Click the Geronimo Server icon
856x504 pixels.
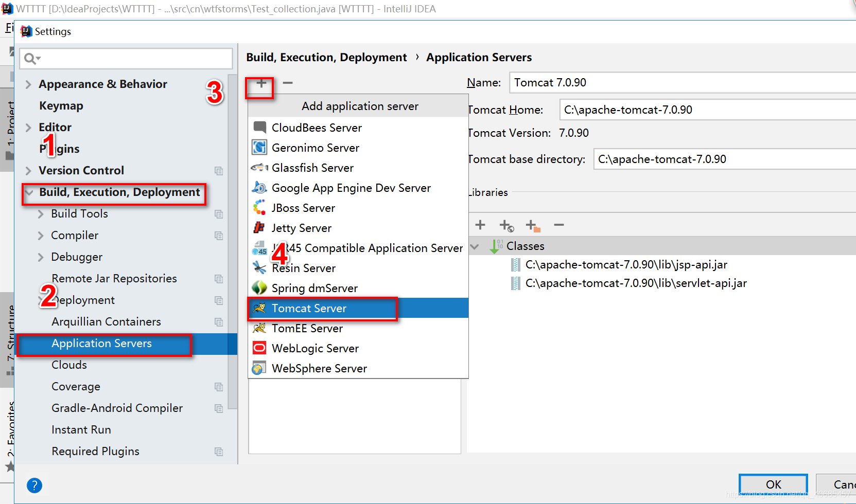[259, 148]
